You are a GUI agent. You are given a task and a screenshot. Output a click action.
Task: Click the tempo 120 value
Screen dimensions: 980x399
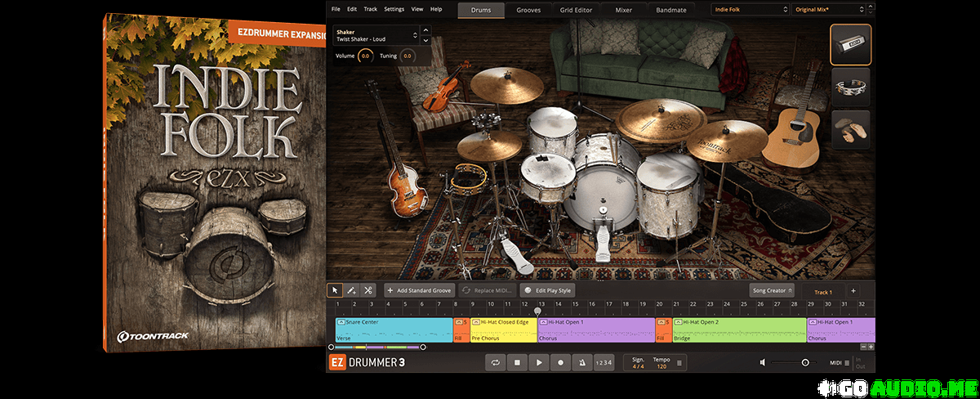(x=661, y=366)
